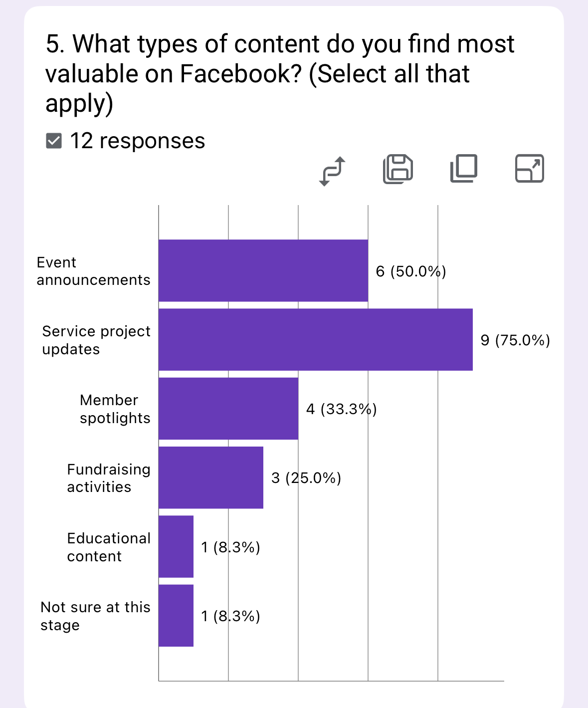Click the Not sure at this stage bar

coord(176,616)
